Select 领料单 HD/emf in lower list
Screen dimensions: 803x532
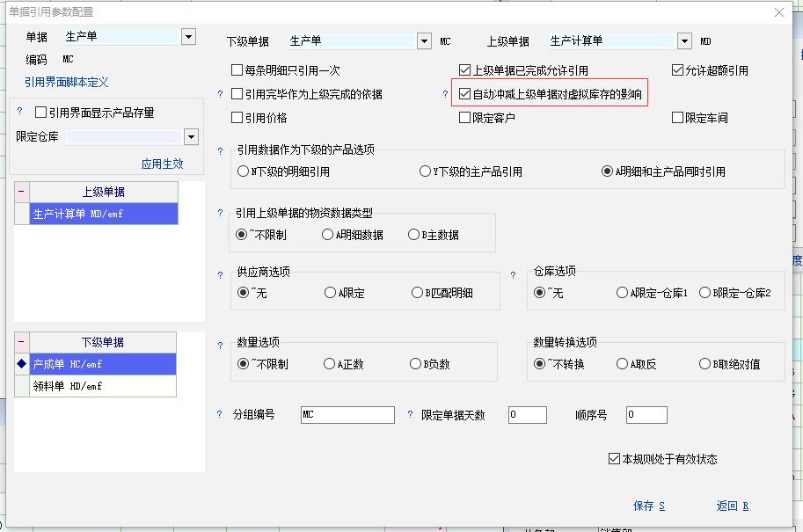point(103,386)
